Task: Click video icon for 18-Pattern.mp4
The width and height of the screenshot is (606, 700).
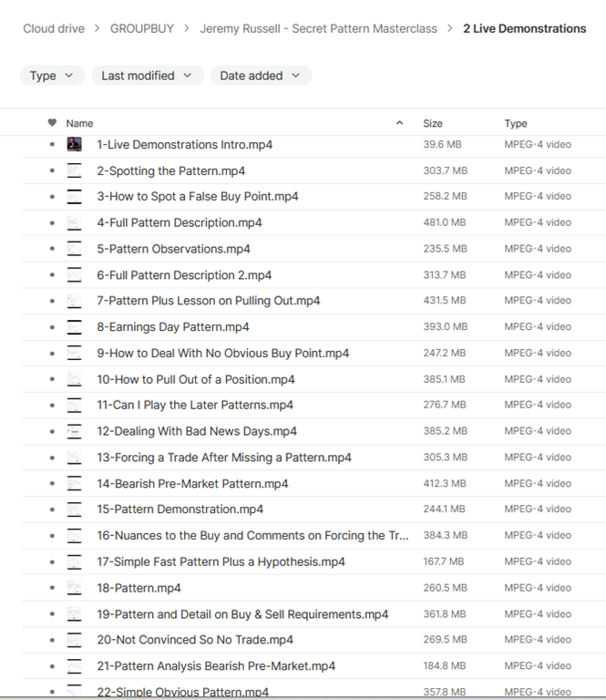Action: click(74, 588)
